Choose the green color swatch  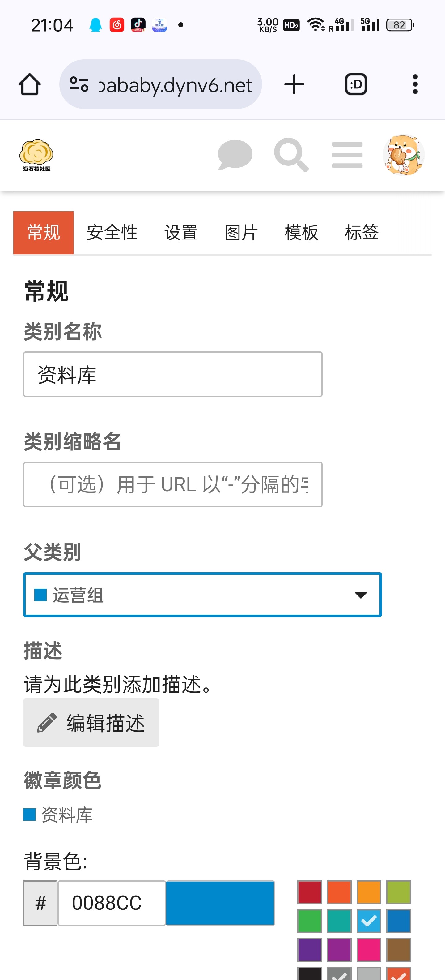click(x=309, y=921)
